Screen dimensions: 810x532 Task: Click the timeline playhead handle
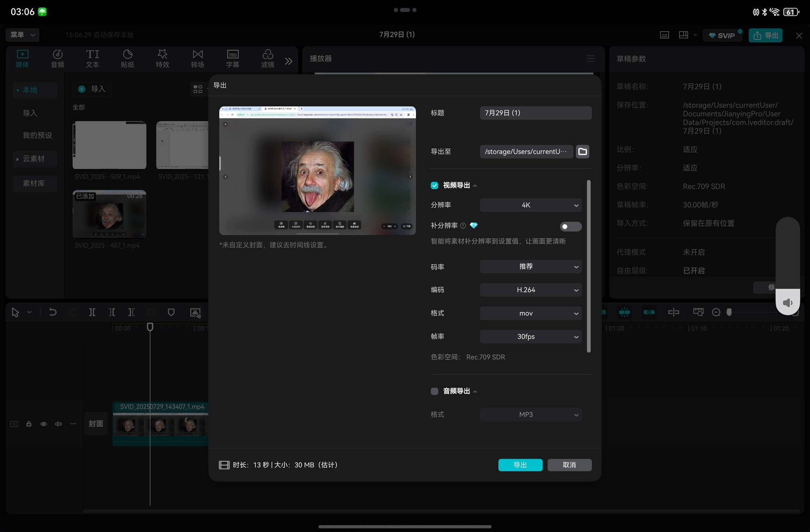pos(150,327)
